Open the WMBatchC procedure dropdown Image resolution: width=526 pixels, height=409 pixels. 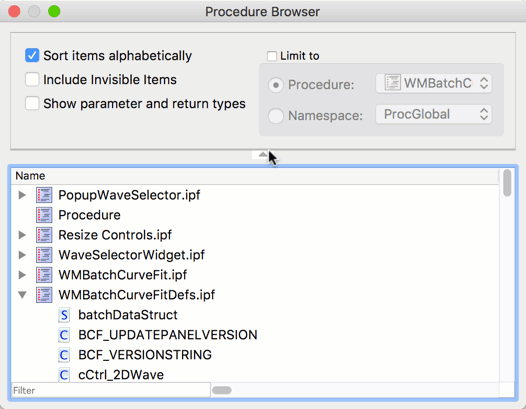(434, 83)
